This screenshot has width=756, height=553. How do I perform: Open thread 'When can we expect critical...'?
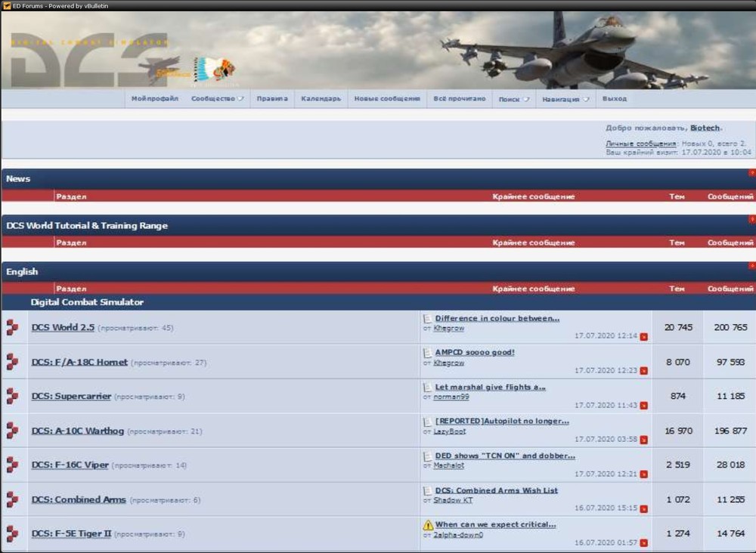(x=495, y=524)
